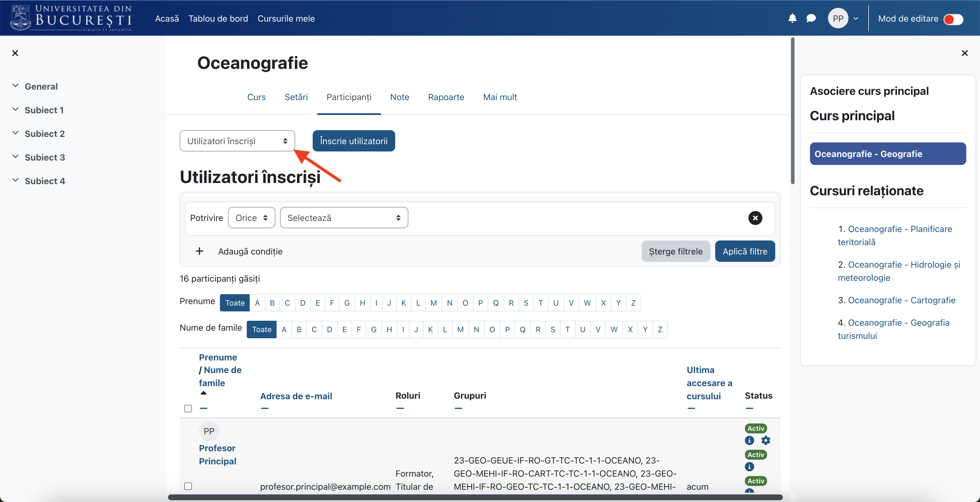Click the Înscrie utilizatorii button
This screenshot has height=502, width=980.
(x=354, y=141)
